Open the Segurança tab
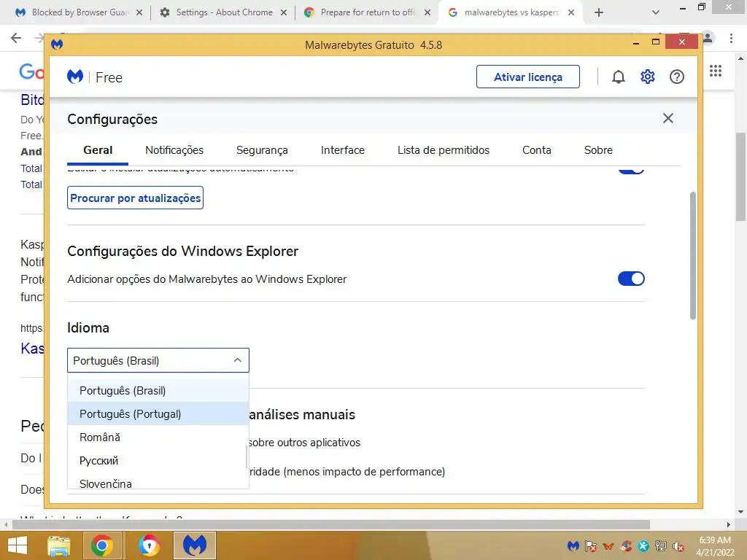 coord(262,150)
